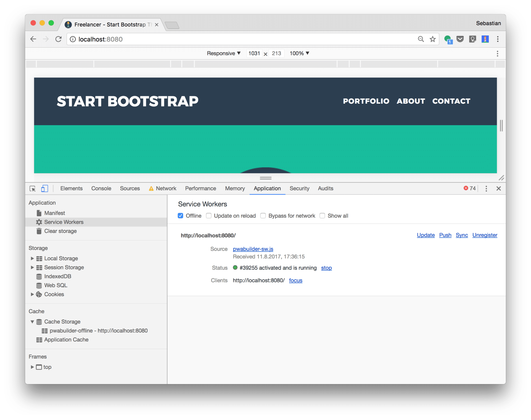Expand the Session Storage tree node
Screen dimensions: 531x420
click(x=32, y=267)
